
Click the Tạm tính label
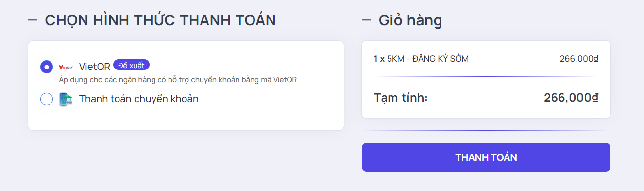(401, 97)
